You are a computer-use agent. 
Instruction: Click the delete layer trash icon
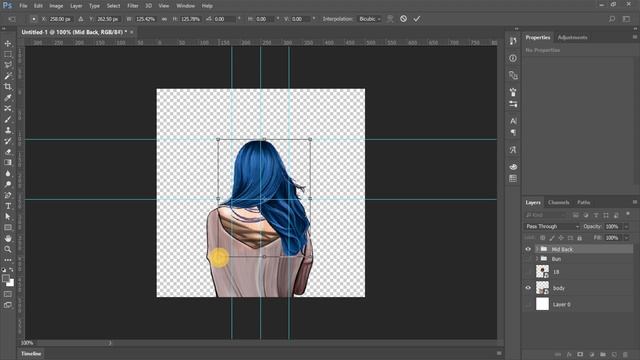pos(625,355)
